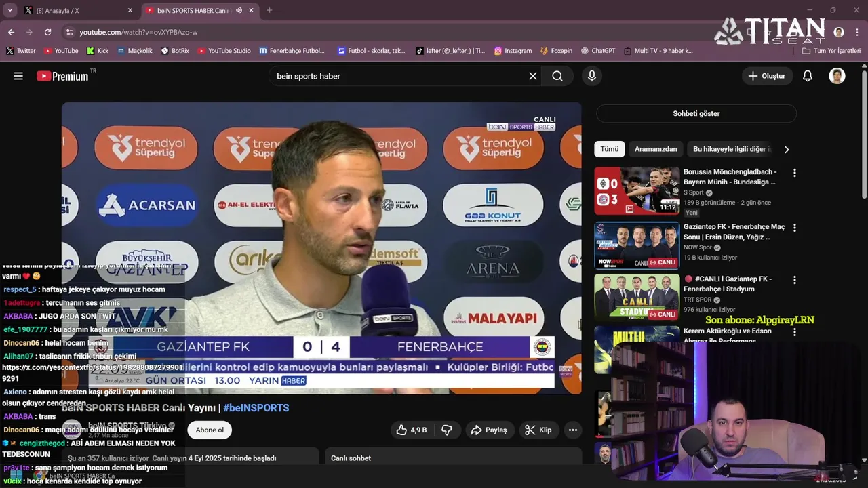Open a new browser tab
868x488 pixels.
pos(269,10)
